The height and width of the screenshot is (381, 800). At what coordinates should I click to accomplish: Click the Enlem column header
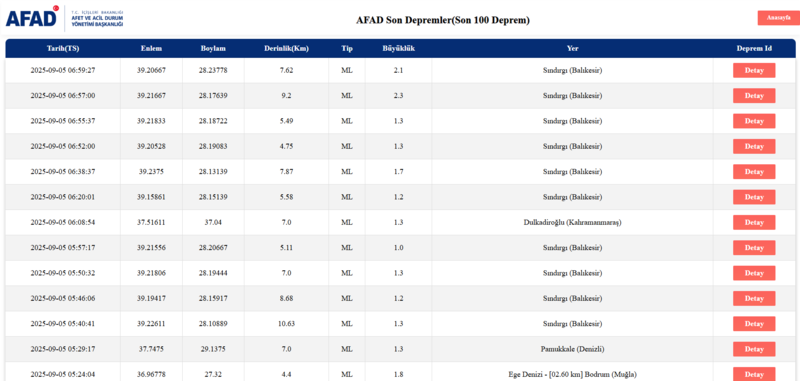pyautogui.click(x=152, y=48)
